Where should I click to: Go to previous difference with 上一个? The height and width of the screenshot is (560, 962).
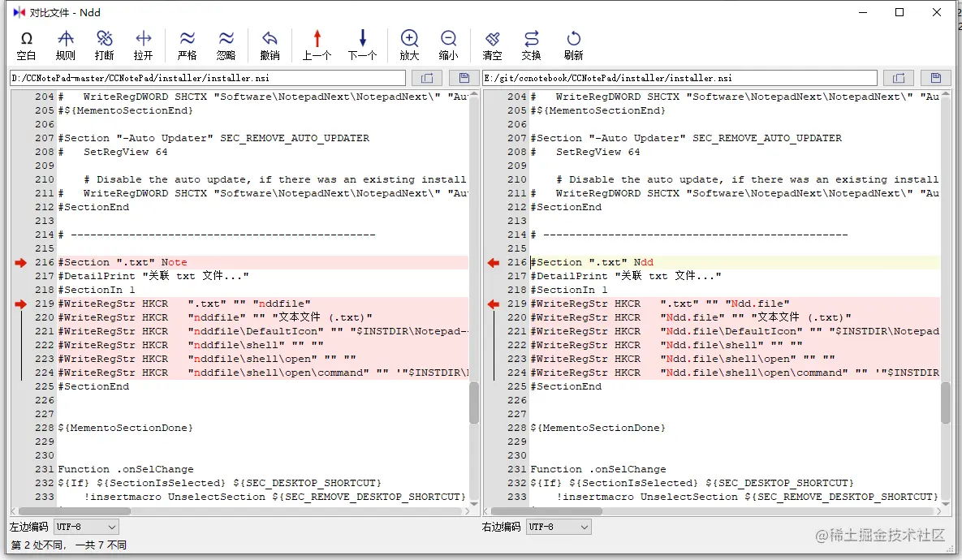(317, 45)
